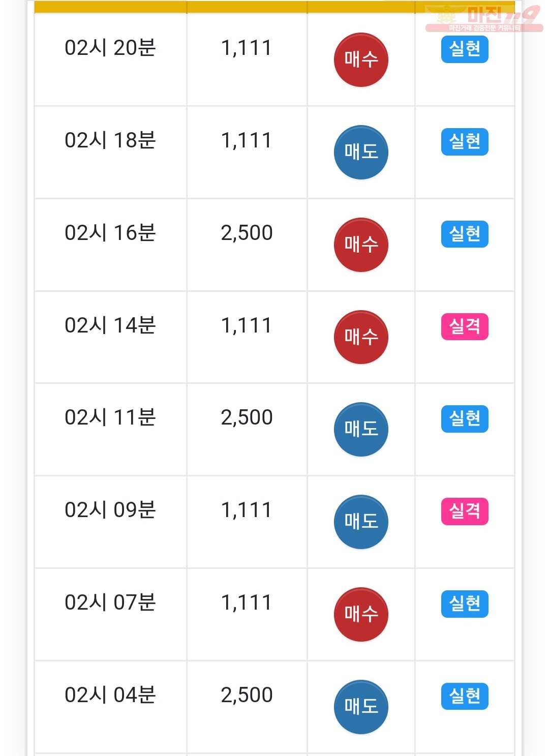Click the 2,500 amount at 02시 11분
549x756 pixels.
(x=247, y=417)
